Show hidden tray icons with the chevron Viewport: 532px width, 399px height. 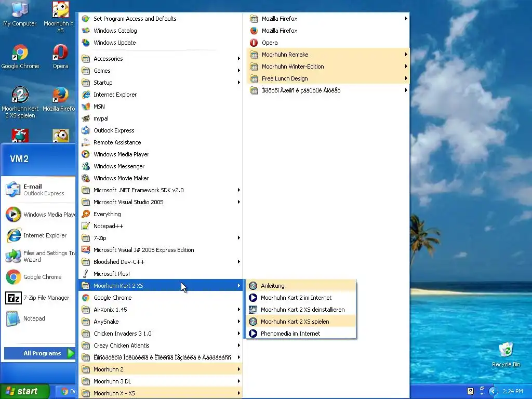tap(493, 391)
